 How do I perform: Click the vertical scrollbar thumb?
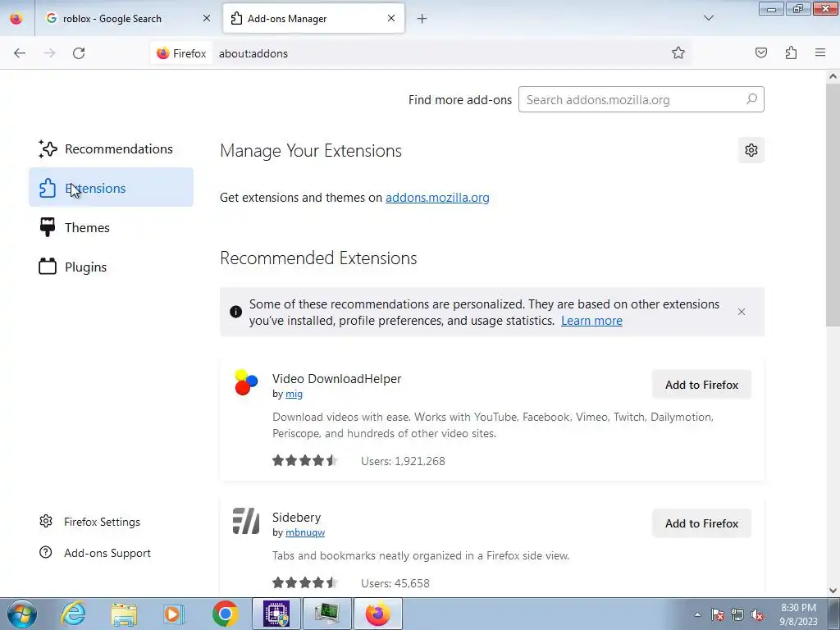click(x=833, y=204)
